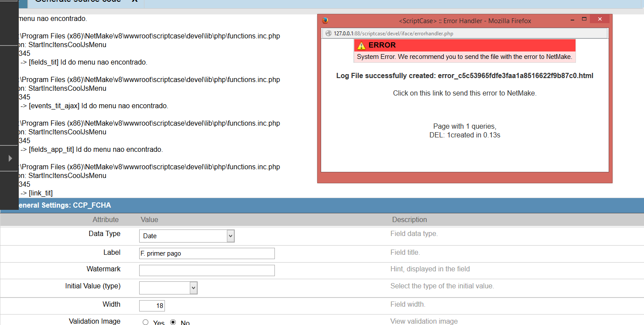The width and height of the screenshot is (644, 325).
Task: Open the Initial Value (type) dropdown
Action: 168,288
